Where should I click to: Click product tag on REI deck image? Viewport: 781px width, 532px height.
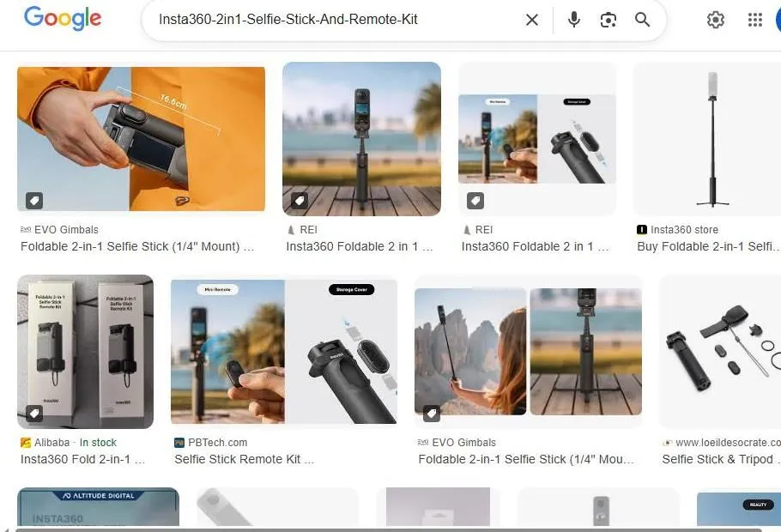tap(300, 201)
